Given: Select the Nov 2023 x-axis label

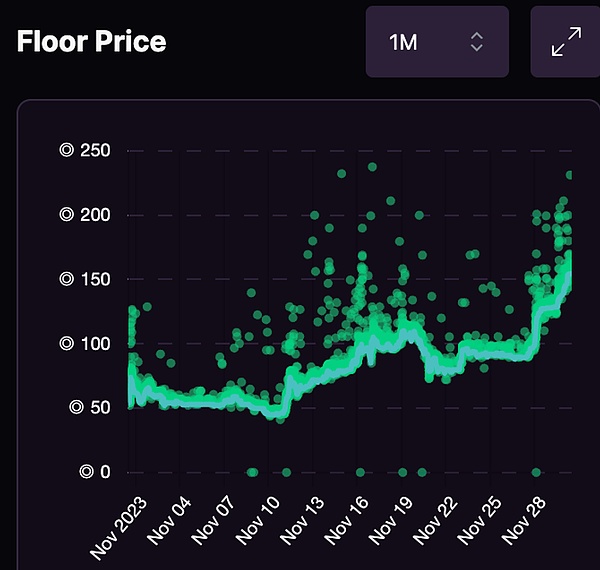Looking at the screenshot, I should (120, 518).
